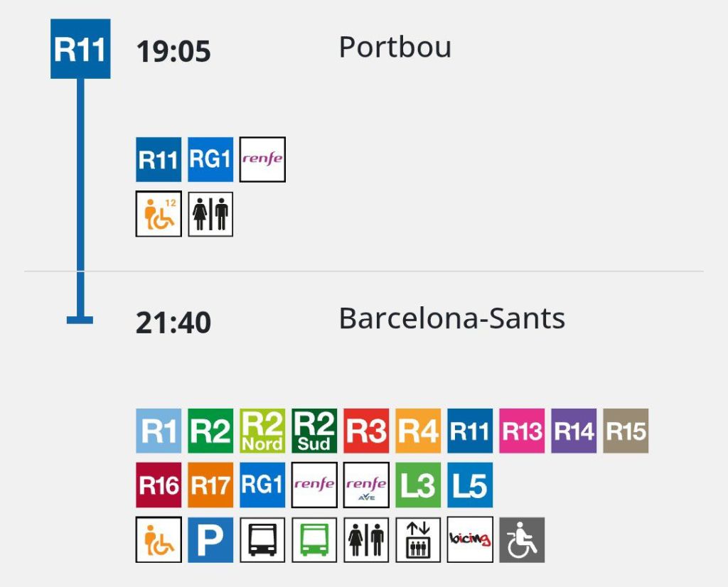Open the Portbou station name
This screenshot has height=587, width=728.
point(395,48)
